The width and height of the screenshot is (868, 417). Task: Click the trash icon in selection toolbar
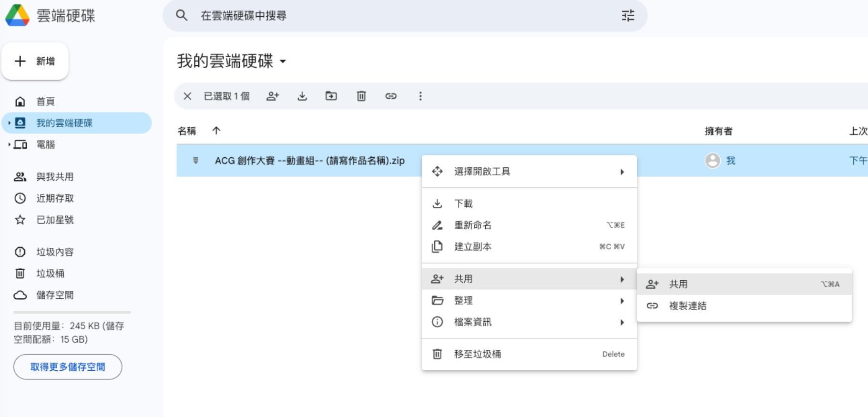361,96
